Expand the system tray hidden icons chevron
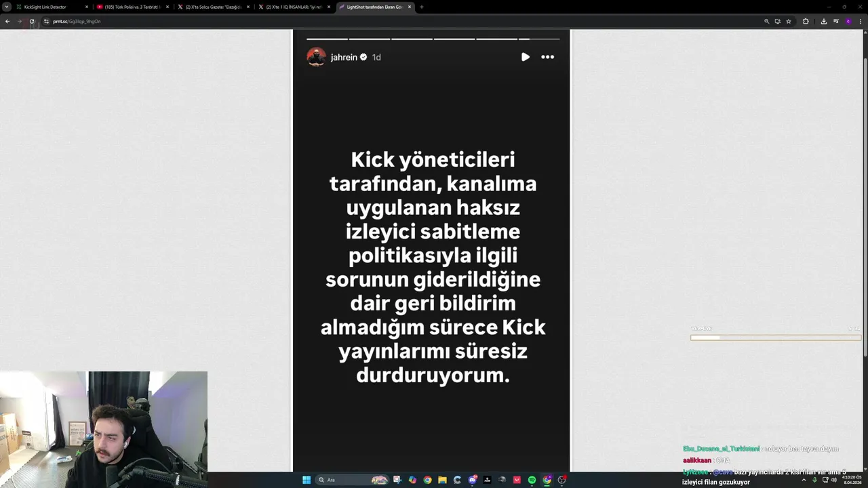 click(x=804, y=480)
